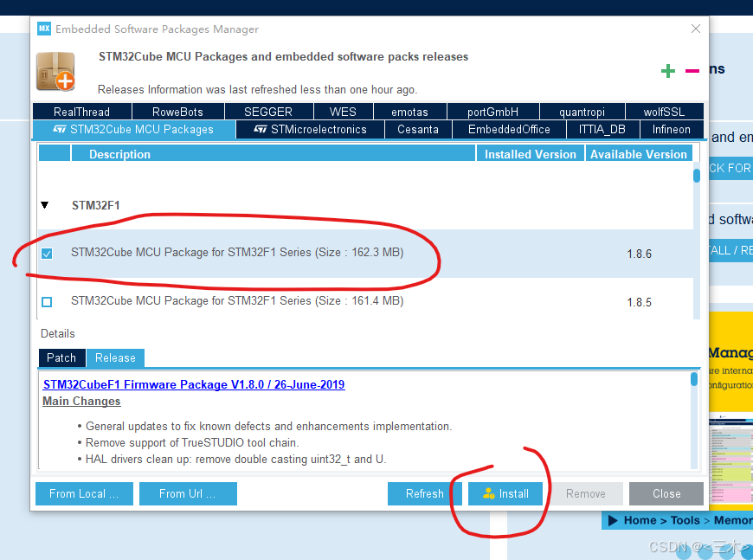Image resolution: width=753 pixels, height=560 pixels.
Task: Click the Refresh button
Action: tap(424, 493)
